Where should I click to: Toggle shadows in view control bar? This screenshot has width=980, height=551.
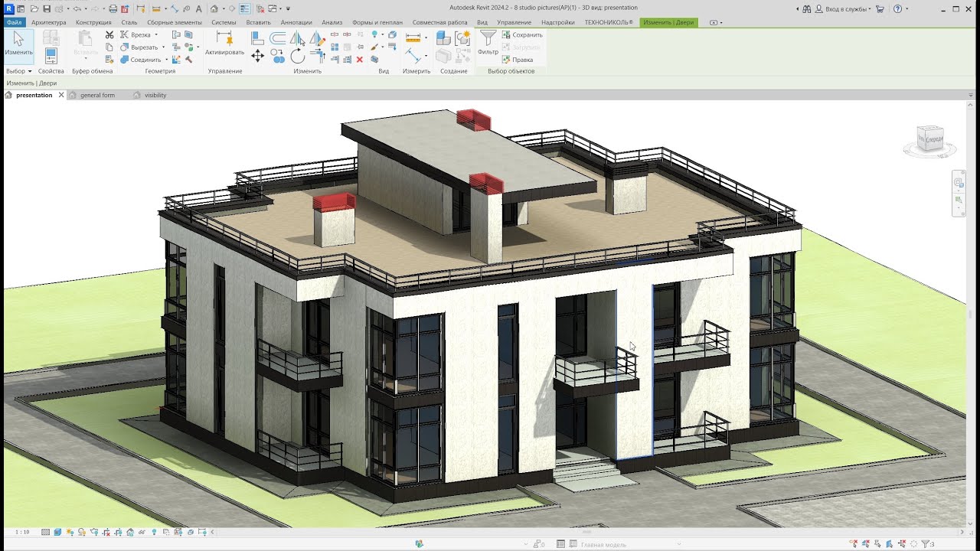pos(82,532)
